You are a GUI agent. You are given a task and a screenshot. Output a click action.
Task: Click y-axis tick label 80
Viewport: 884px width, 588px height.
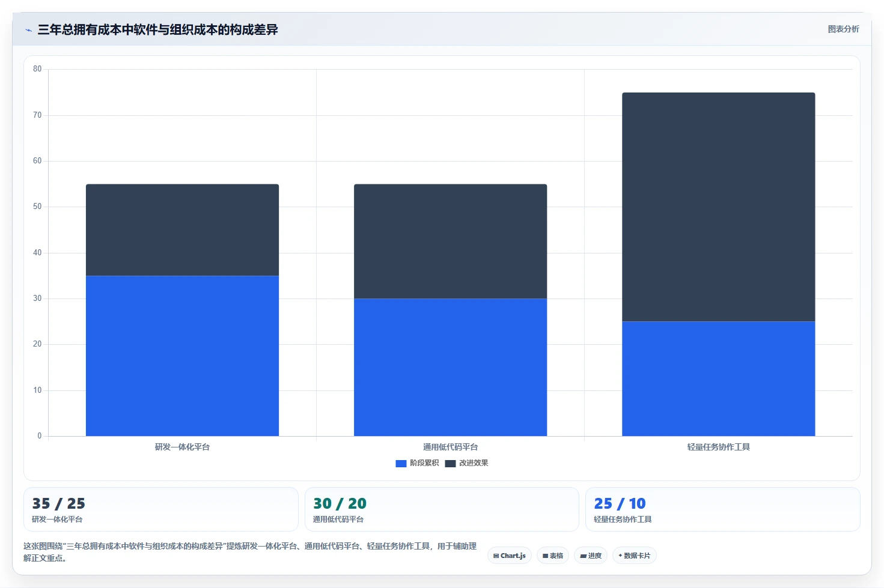coord(37,69)
